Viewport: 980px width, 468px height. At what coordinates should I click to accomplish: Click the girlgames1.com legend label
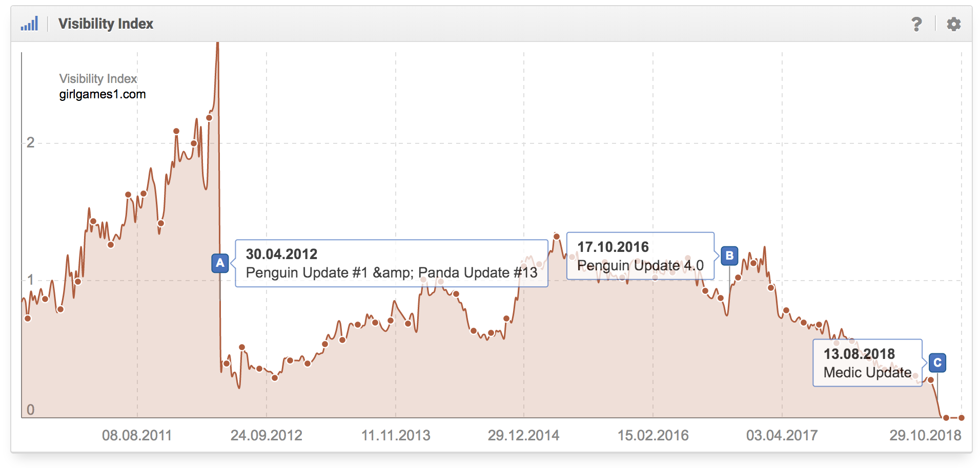103,94
